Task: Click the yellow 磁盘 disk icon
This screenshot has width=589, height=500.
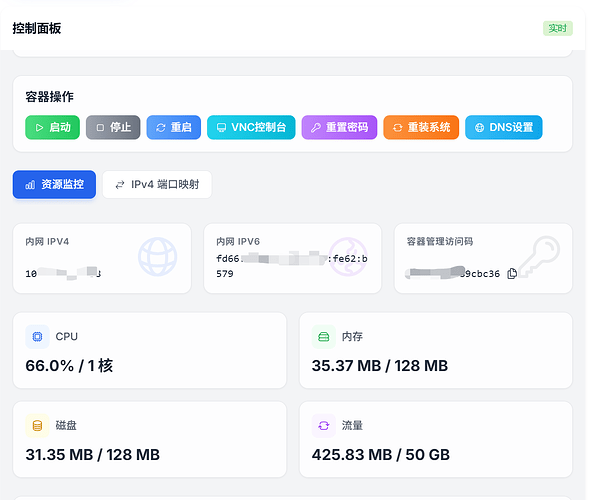Action: tap(37, 426)
